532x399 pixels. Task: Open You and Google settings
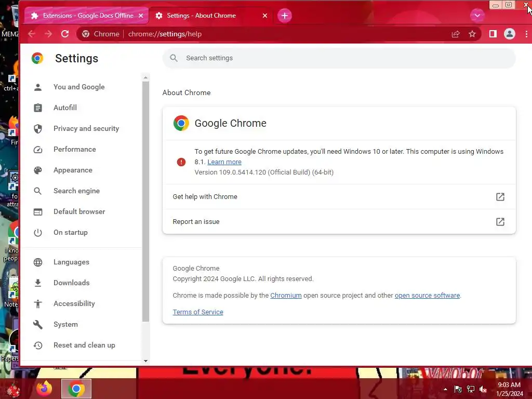tap(79, 87)
